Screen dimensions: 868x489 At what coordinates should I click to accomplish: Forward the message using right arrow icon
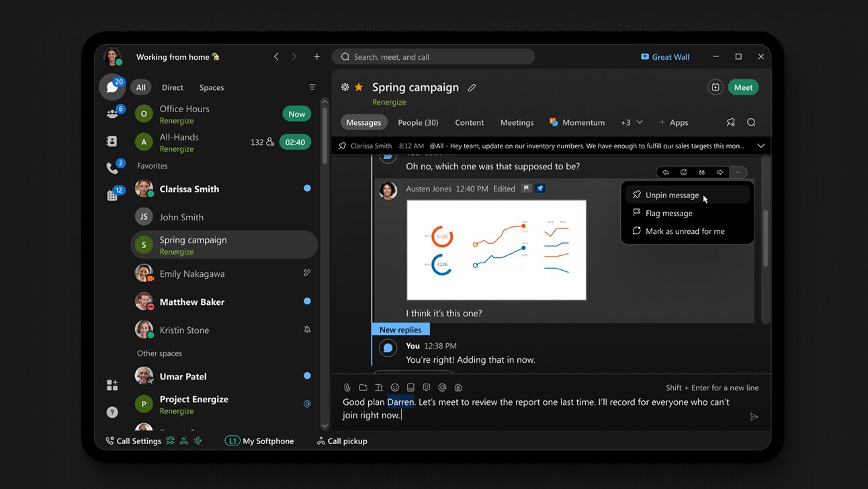pyautogui.click(x=720, y=173)
